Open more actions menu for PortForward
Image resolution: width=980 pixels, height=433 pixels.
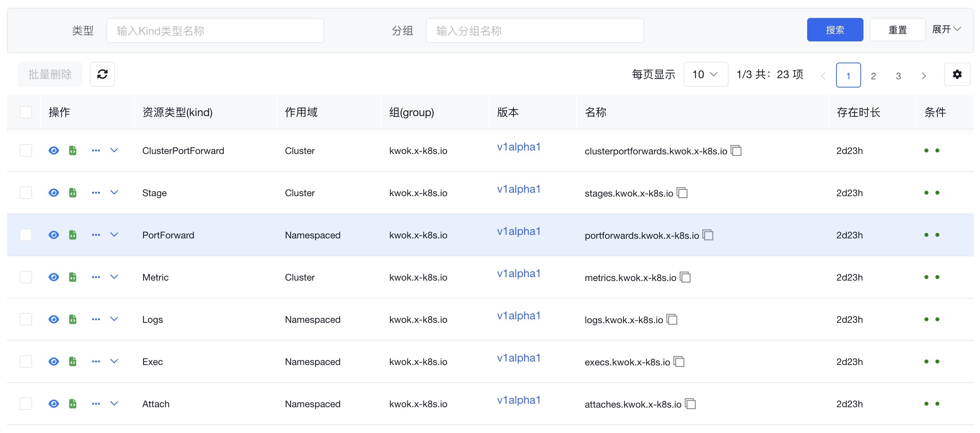[x=96, y=235]
